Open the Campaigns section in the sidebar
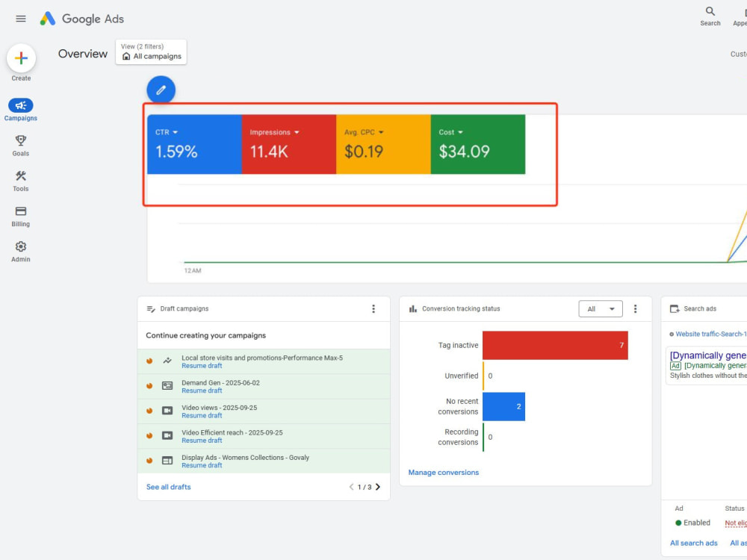 pos(20,110)
